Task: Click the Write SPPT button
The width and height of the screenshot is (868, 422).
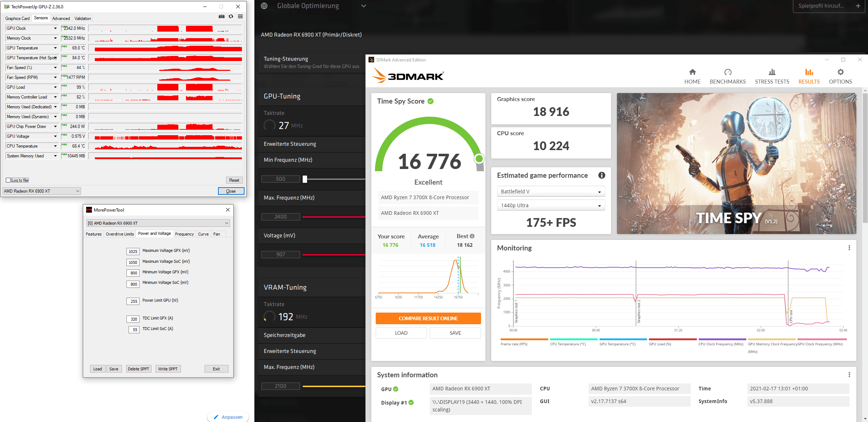Action: pos(168,369)
